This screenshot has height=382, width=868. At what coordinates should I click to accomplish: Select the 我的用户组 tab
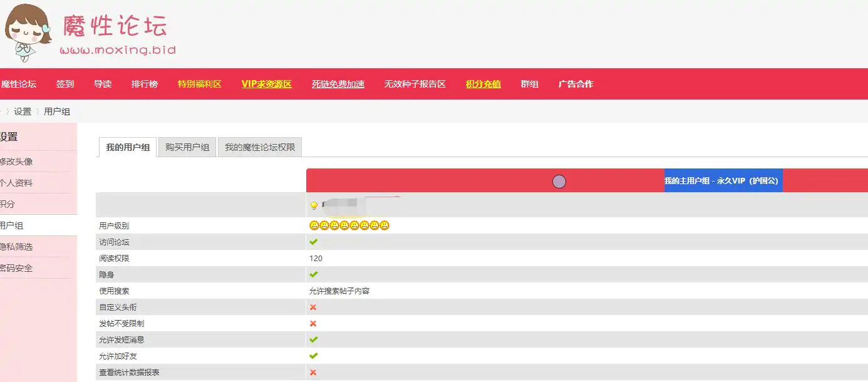128,148
